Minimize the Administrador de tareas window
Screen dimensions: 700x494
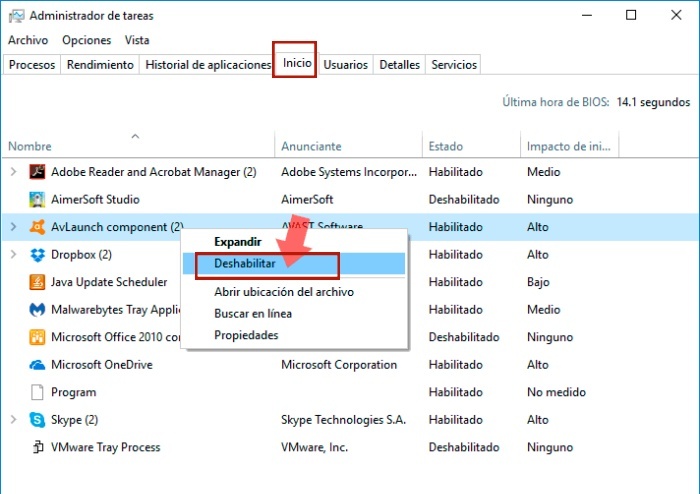(x=587, y=15)
